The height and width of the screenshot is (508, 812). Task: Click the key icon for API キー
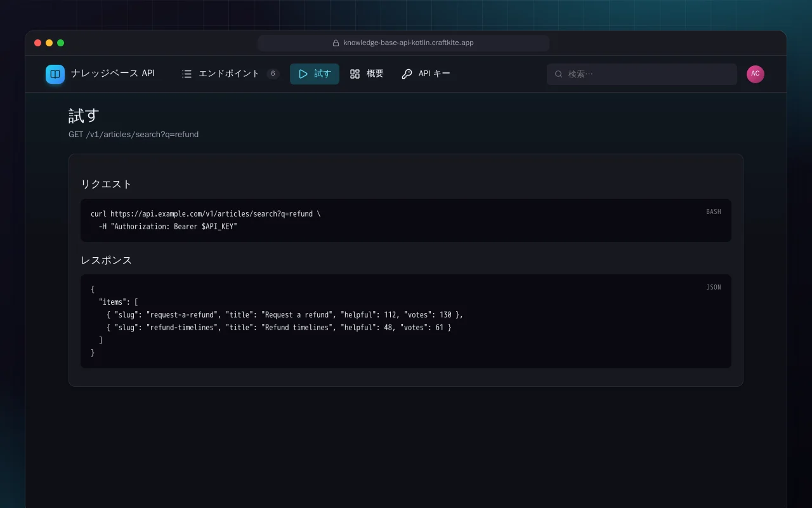tap(407, 74)
